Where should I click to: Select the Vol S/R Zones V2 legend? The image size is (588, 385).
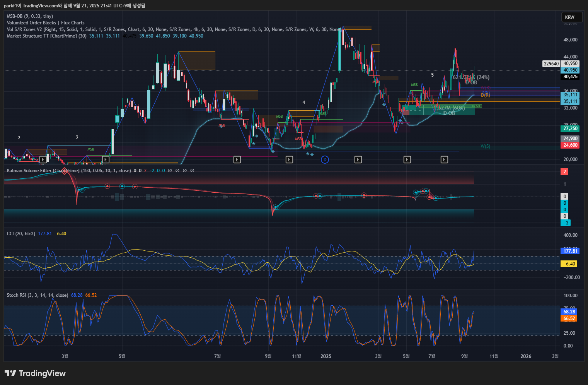pyautogui.click(x=174, y=29)
